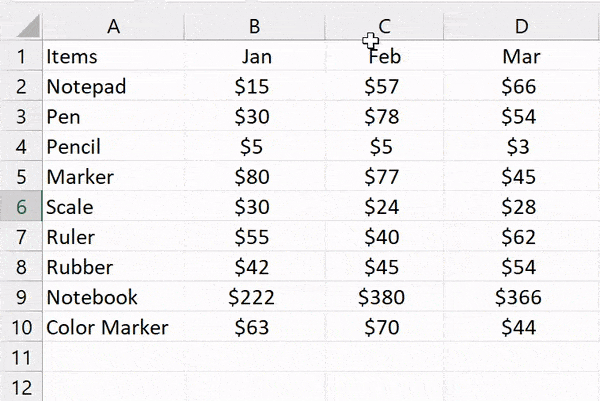Click the Mar header cell

point(522,56)
